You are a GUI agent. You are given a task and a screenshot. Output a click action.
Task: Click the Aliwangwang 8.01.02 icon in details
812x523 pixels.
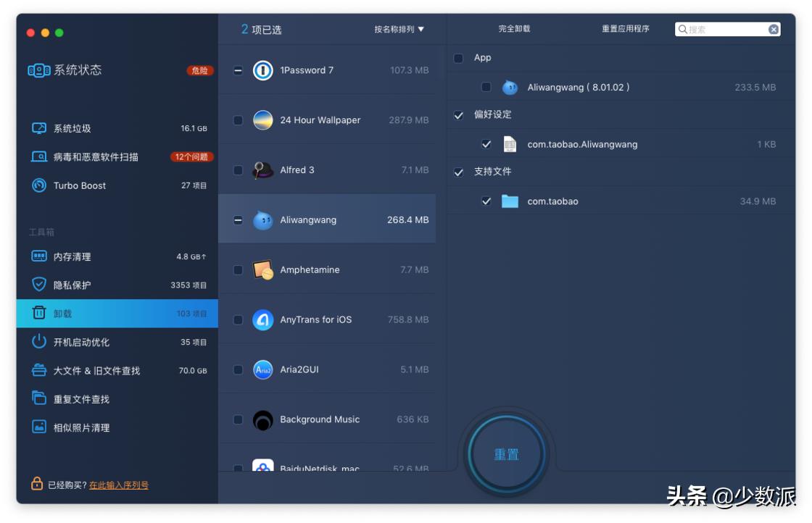tap(510, 88)
